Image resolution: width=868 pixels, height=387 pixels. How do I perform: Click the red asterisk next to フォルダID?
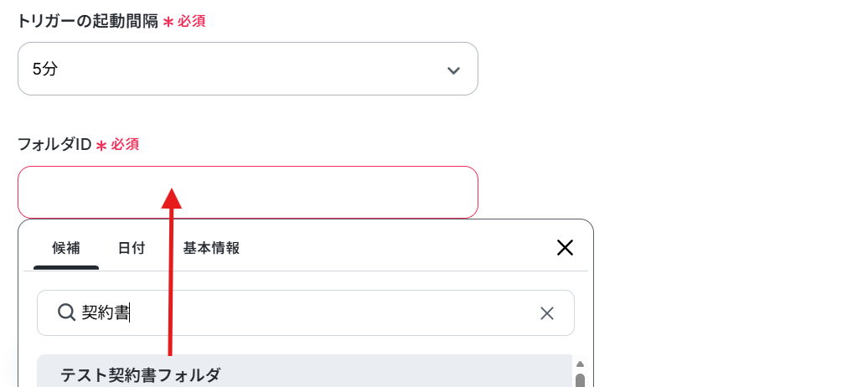pyautogui.click(x=101, y=146)
